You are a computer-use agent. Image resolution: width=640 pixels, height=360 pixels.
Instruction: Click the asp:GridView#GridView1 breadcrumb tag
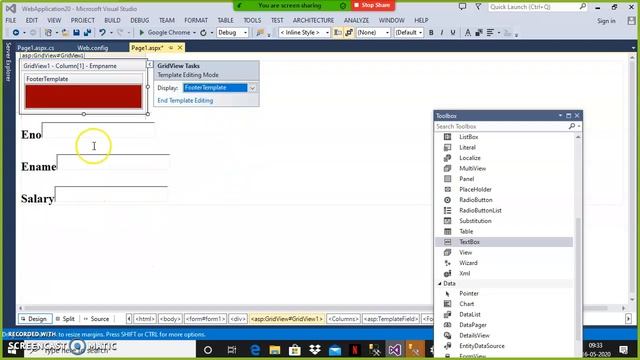pyautogui.click(x=287, y=319)
